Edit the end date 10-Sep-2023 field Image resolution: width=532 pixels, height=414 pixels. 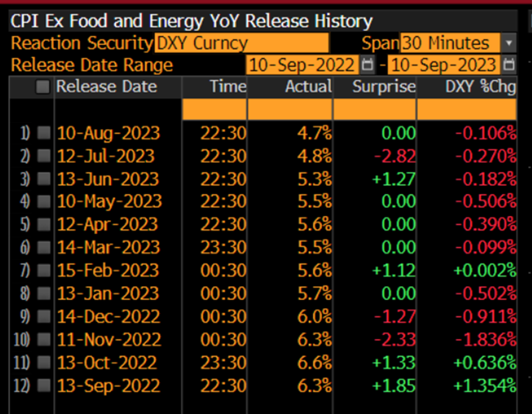pyautogui.click(x=444, y=65)
